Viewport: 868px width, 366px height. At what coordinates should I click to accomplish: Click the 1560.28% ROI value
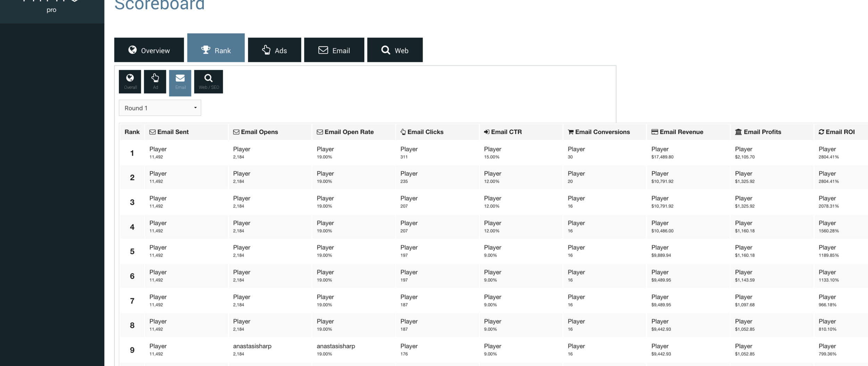(x=829, y=231)
